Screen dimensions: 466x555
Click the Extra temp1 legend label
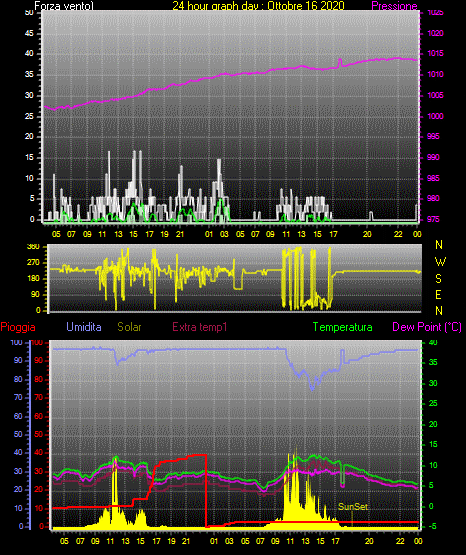click(x=200, y=327)
